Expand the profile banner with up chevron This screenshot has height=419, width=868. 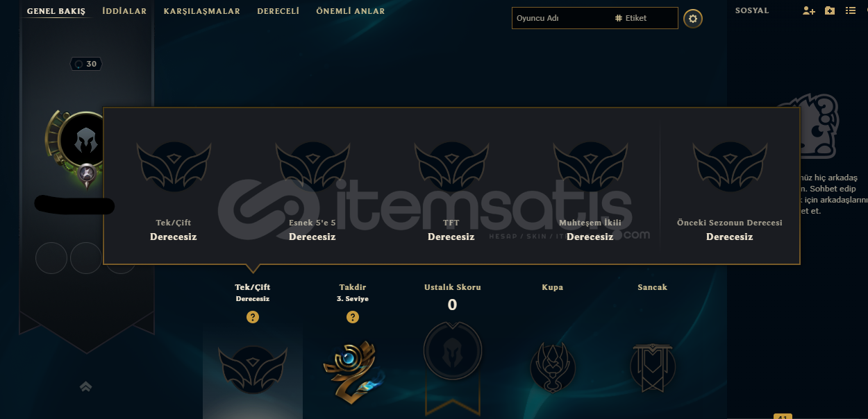85,386
